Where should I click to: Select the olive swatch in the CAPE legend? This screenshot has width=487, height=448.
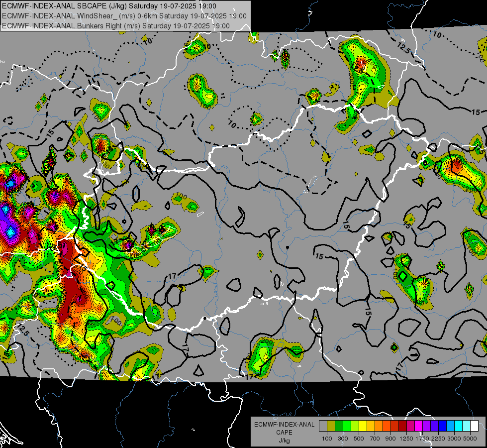(331, 426)
